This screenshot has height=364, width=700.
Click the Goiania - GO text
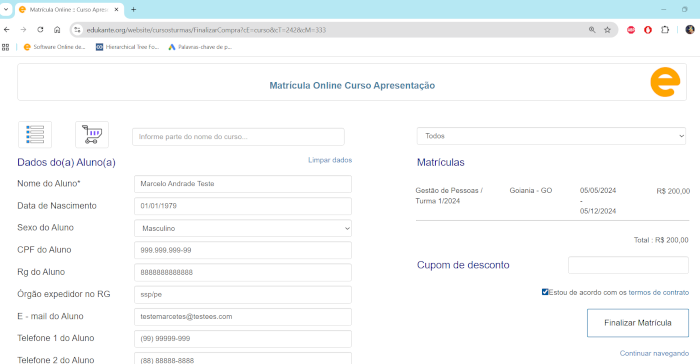531,190
